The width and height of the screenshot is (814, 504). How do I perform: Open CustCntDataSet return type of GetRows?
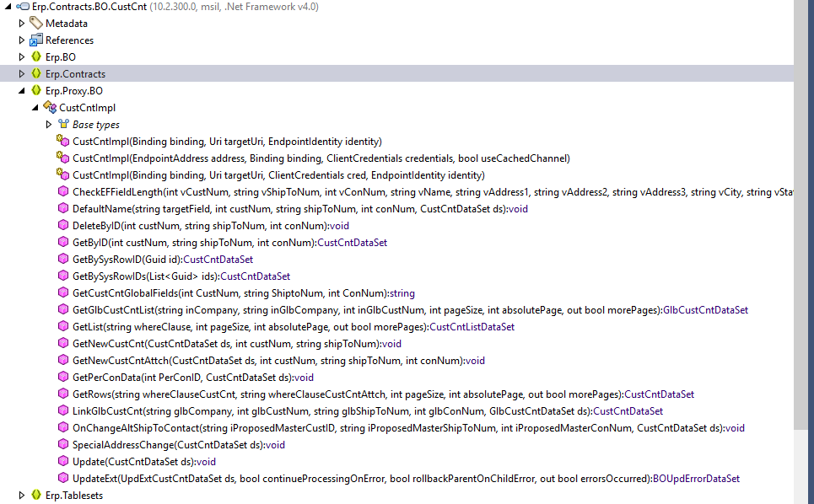(659, 394)
